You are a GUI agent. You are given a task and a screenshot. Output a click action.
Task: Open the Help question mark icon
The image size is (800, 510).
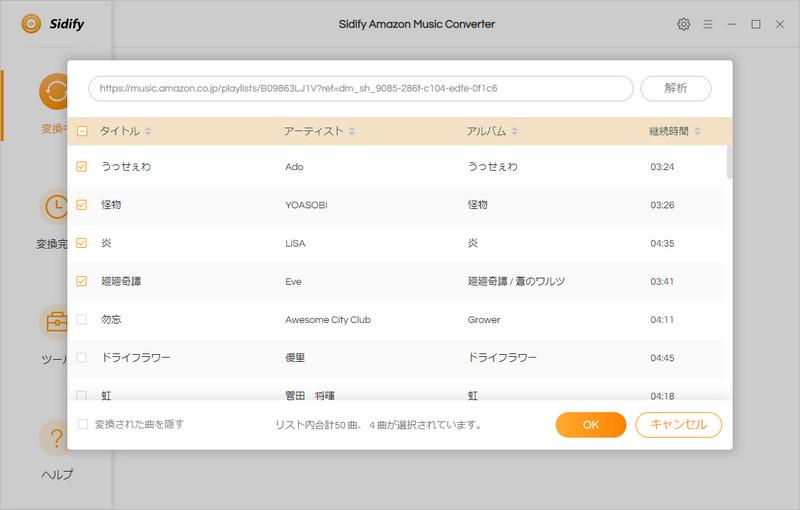click(56, 438)
